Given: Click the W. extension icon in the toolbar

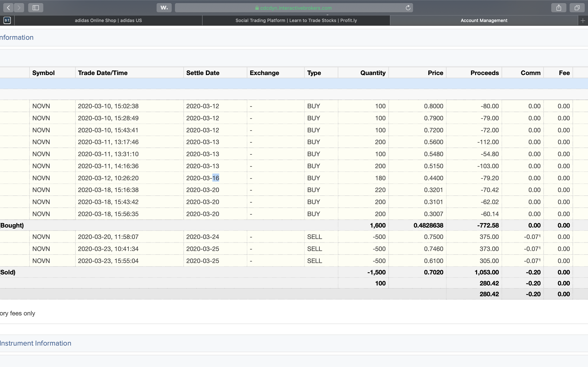Looking at the screenshot, I should click(x=164, y=8).
